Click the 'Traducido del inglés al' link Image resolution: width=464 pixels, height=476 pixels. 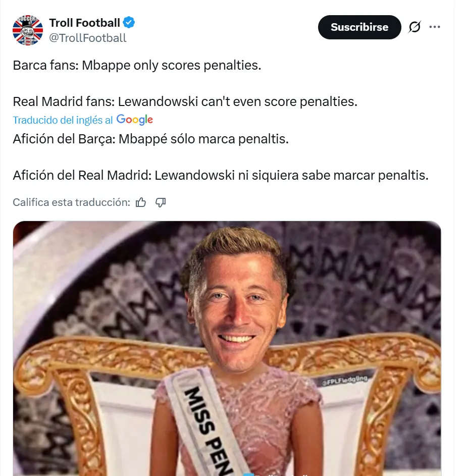point(63,120)
